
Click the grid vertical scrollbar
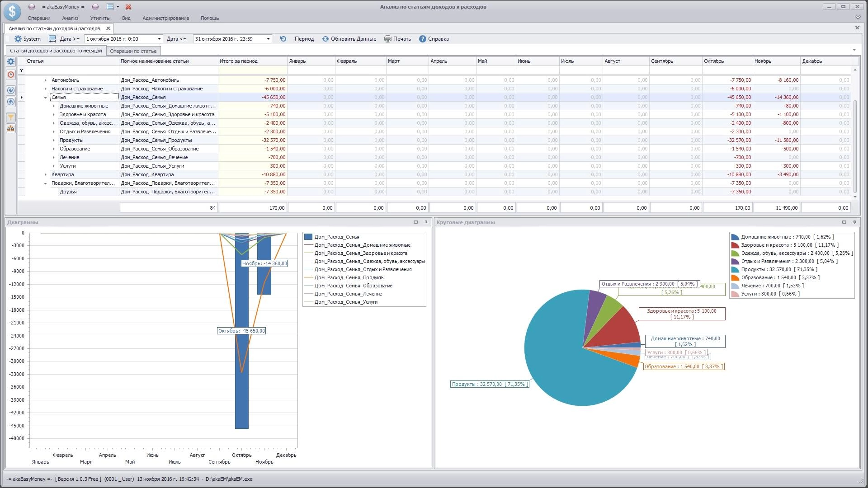pos(854,145)
